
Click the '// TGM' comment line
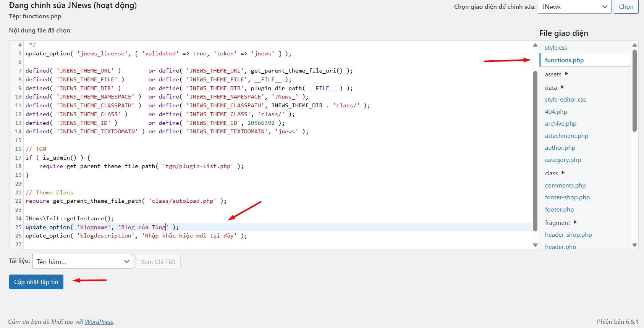[x=36, y=149]
